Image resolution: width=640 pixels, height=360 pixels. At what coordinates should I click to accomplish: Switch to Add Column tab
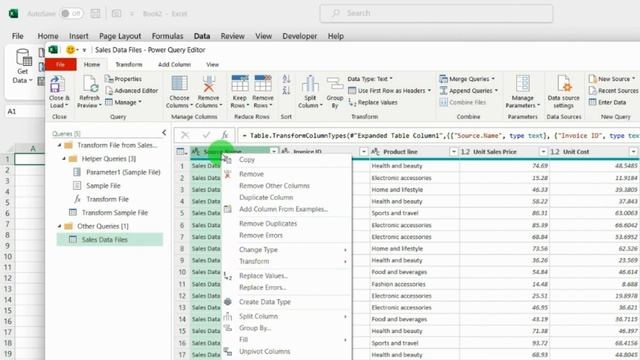(174, 64)
